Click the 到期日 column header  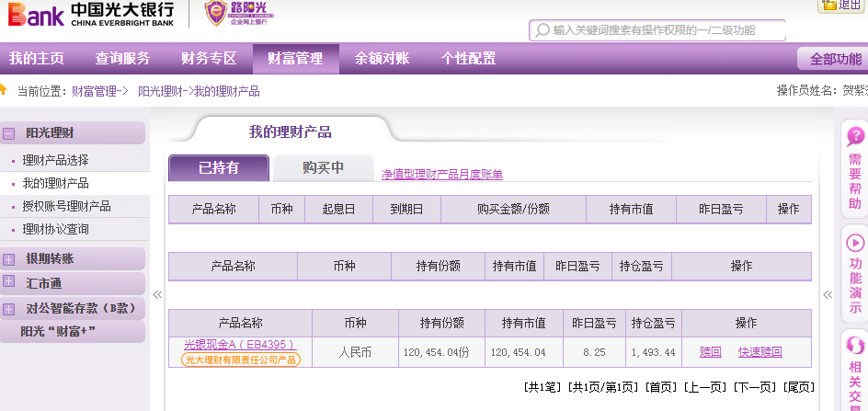click(x=406, y=210)
